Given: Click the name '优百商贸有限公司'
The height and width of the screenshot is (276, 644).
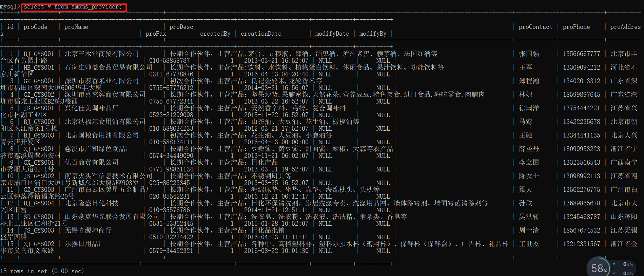Looking at the screenshot, I should 92,162.
